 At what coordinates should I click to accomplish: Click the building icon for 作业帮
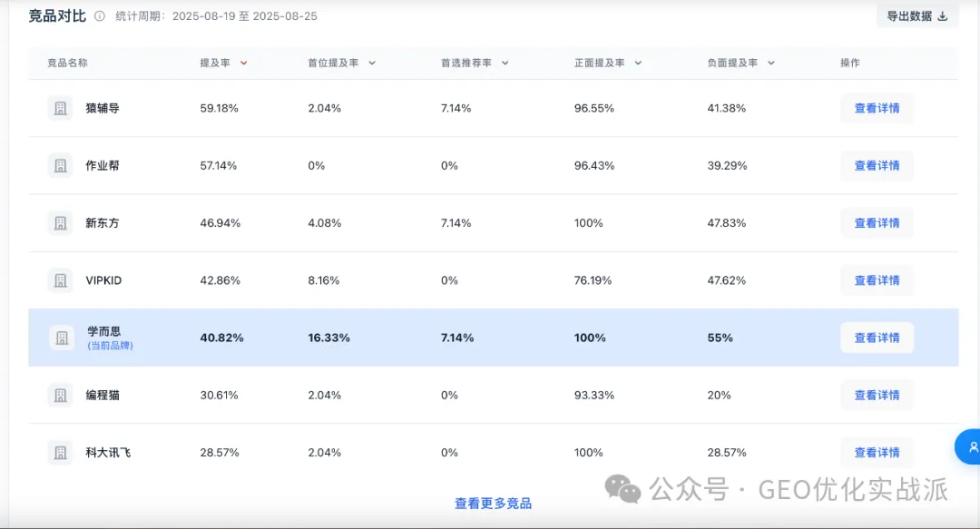coord(61,166)
